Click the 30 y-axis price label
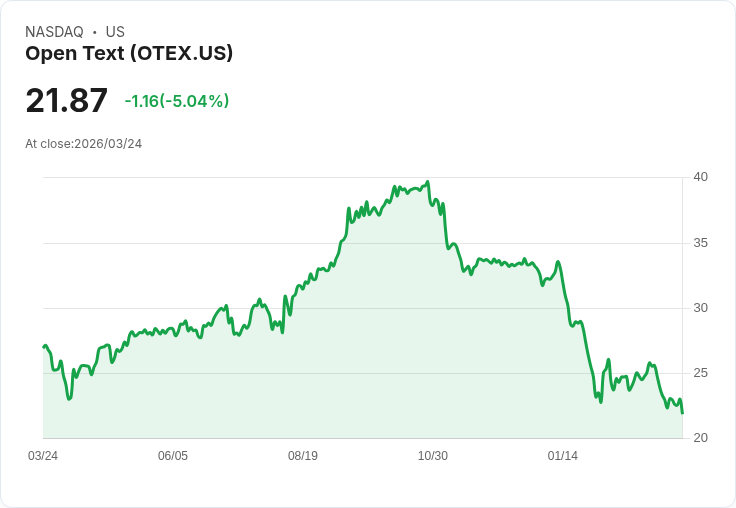This screenshot has width=736, height=508. [x=700, y=308]
